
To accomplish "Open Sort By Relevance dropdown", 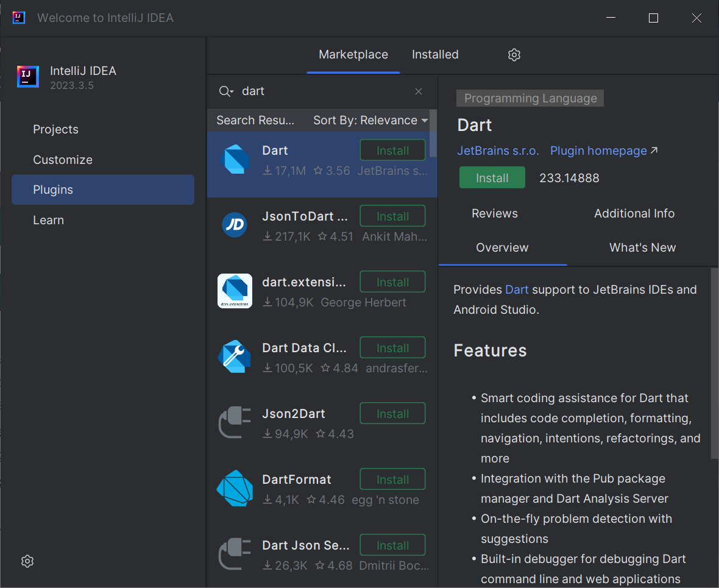I will [370, 120].
